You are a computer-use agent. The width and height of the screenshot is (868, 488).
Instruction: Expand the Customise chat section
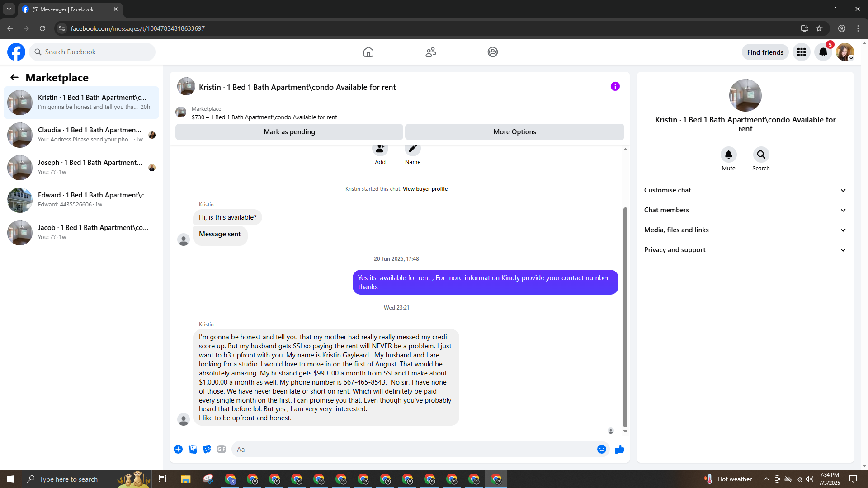pos(745,190)
